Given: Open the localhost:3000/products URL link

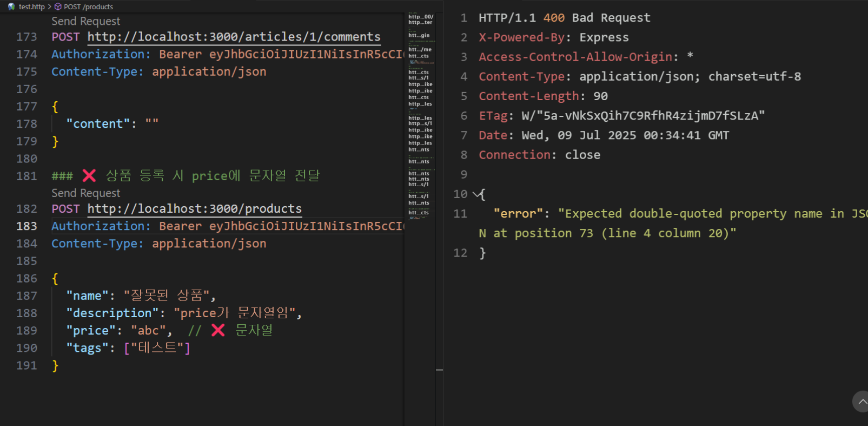Looking at the screenshot, I should 195,209.
